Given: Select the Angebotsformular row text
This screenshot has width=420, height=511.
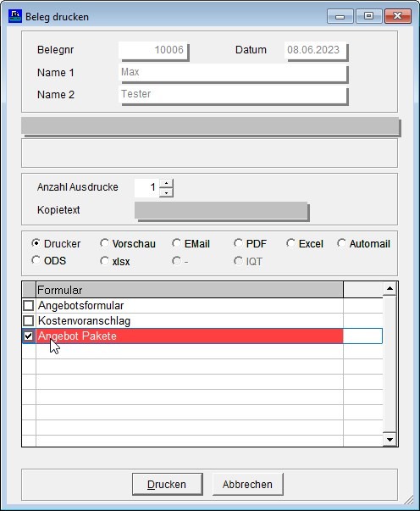Looking at the screenshot, I should 80,306.
